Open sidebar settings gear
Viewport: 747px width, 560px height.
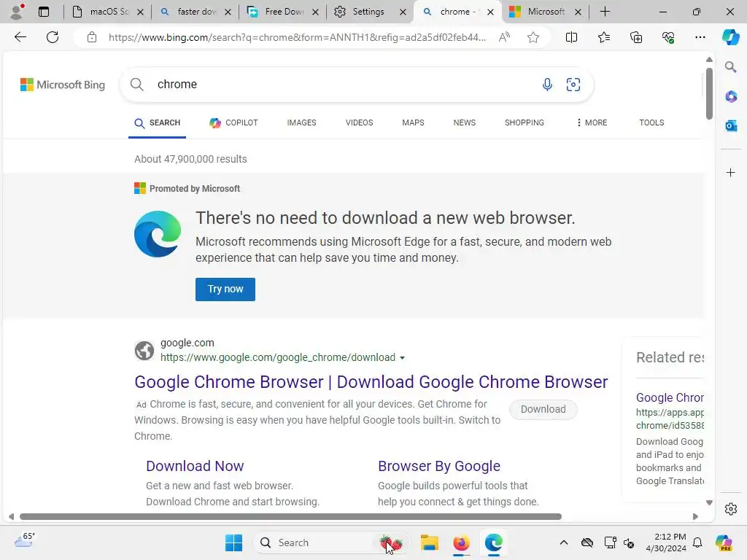731,509
